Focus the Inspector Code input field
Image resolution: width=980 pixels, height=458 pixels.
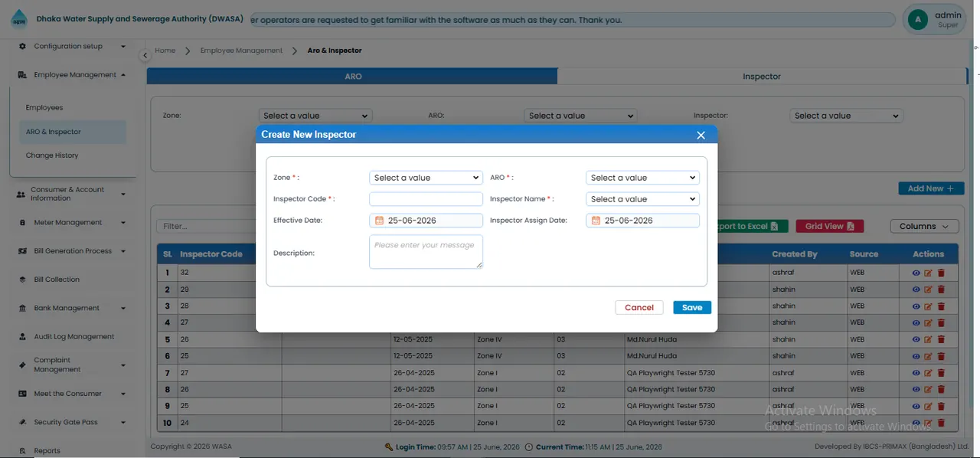pyautogui.click(x=426, y=199)
